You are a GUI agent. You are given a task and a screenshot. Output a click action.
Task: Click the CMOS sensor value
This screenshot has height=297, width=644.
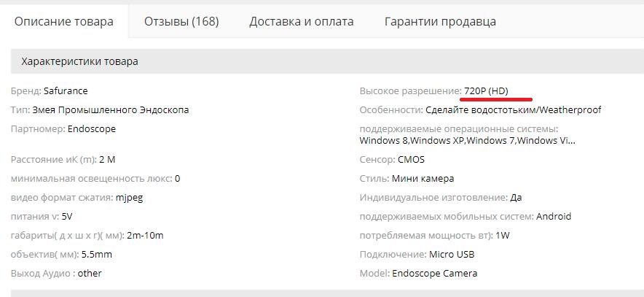click(x=411, y=160)
